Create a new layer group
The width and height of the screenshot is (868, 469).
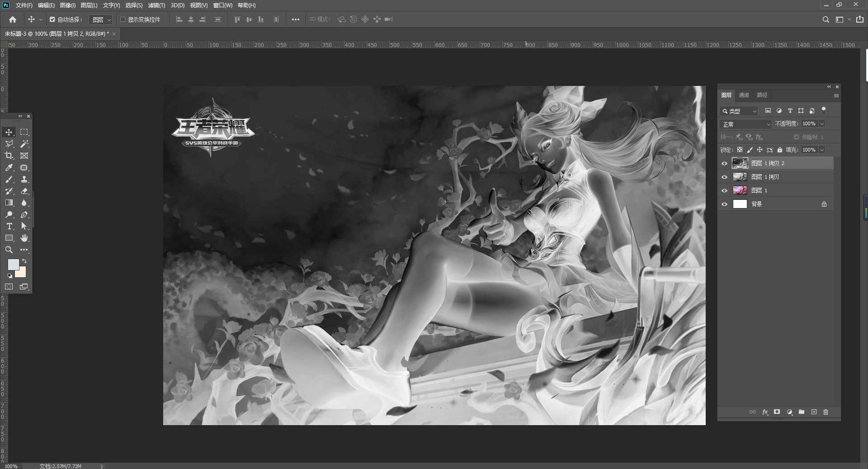802,412
